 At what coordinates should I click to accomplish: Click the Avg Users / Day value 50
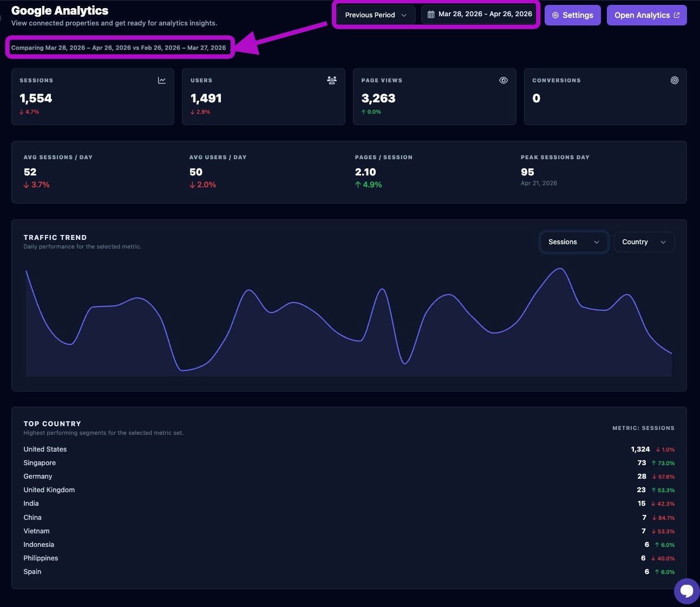tap(196, 172)
